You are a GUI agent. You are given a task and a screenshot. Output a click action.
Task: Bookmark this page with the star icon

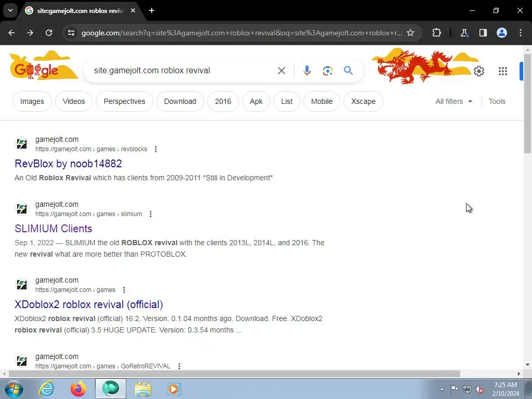click(x=410, y=33)
